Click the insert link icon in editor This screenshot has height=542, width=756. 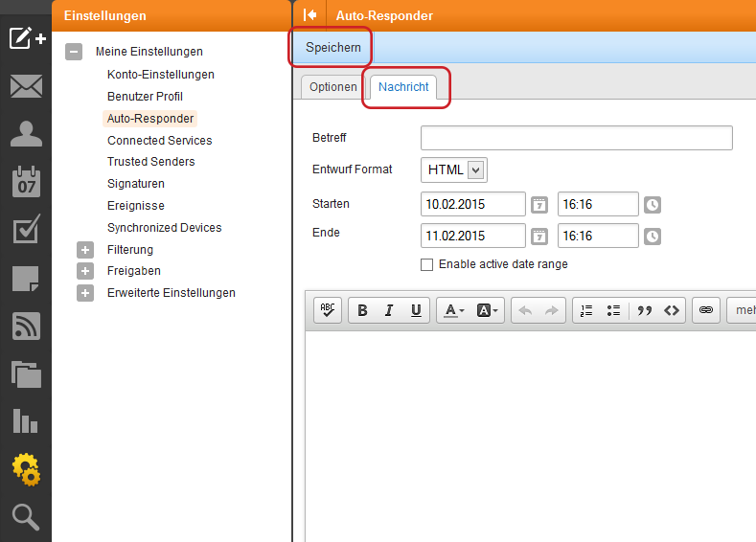point(705,310)
